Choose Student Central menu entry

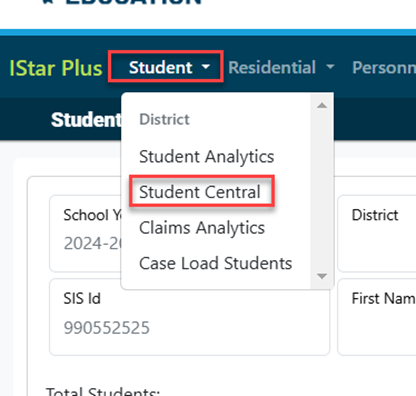(x=200, y=192)
